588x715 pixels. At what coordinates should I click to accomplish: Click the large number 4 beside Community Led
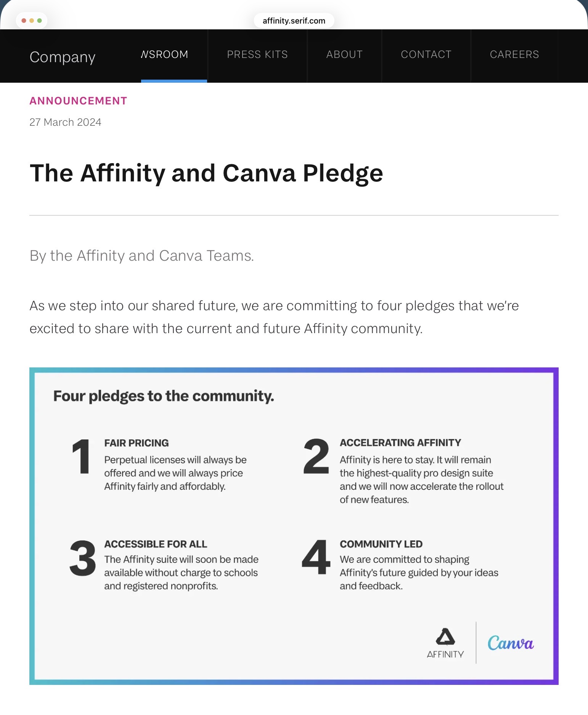click(x=316, y=557)
